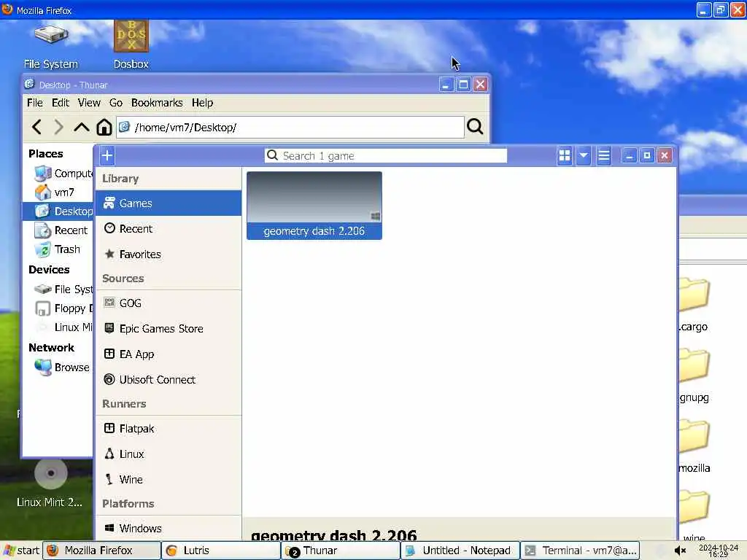Open Recent in Lutris sidebar

point(169,228)
